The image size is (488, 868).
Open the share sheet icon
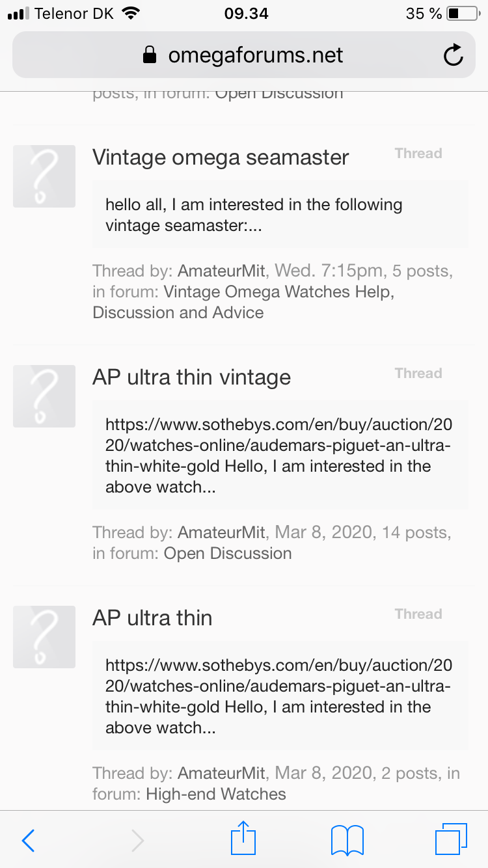[x=243, y=838]
